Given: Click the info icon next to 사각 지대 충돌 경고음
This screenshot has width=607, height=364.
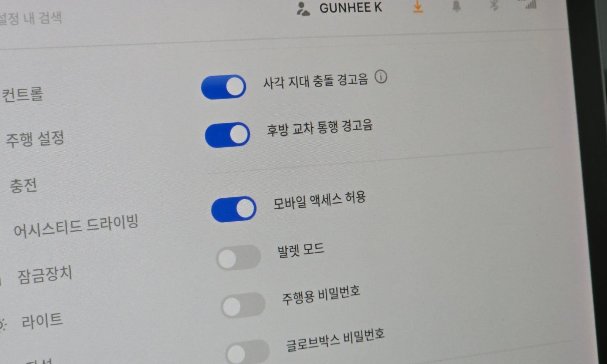Looking at the screenshot, I should (x=381, y=77).
